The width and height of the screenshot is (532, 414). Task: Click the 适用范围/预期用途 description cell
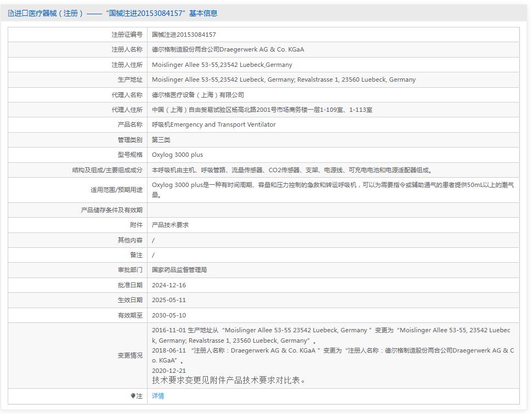pyautogui.click(x=330, y=190)
